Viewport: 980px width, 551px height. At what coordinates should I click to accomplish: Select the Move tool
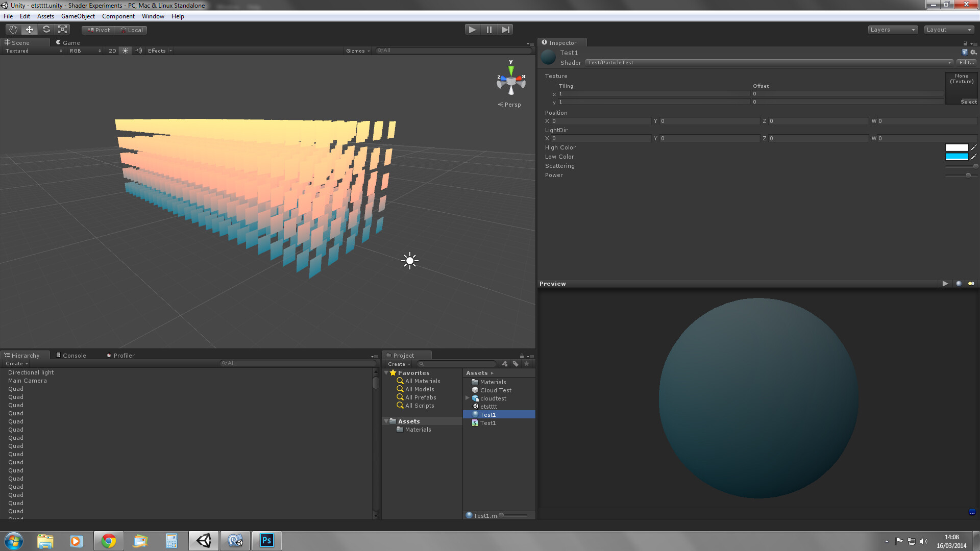(29, 29)
